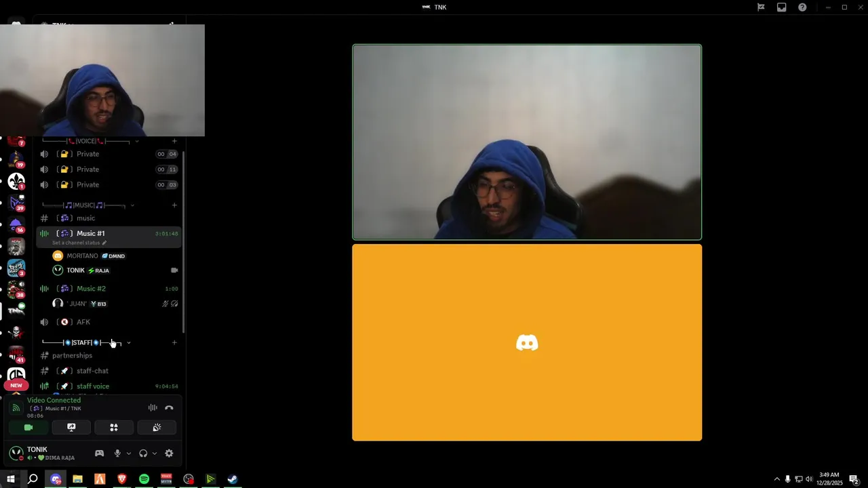This screenshot has height=488, width=868.
Task: Open server icon with badge 39
Action: tap(16, 203)
